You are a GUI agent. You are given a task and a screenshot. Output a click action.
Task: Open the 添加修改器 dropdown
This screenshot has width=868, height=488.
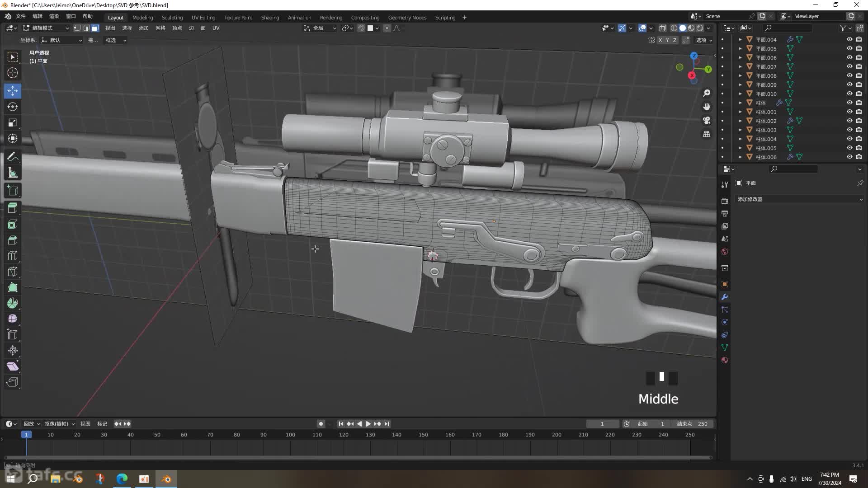click(x=799, y=199)
